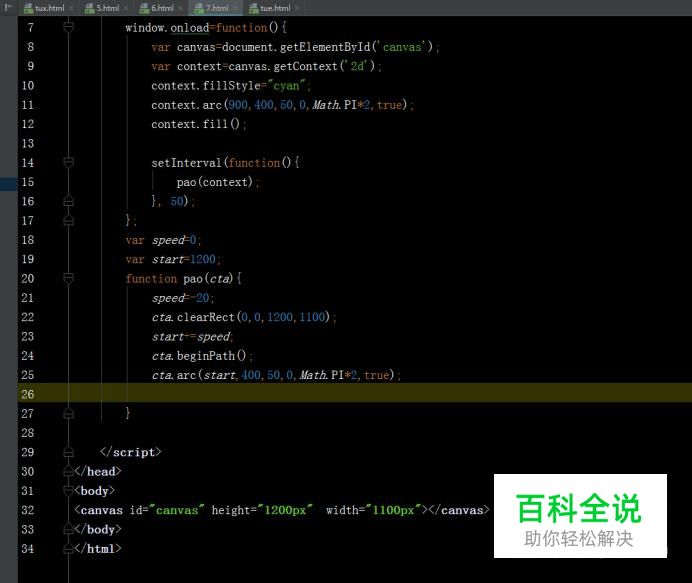Click the value -20 on line 21

pyautogui.click(x=199, y=298)
